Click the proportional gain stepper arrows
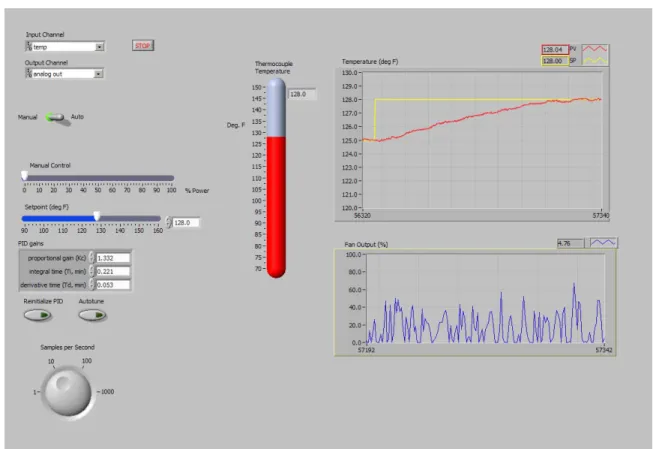Image resolution: width=653 pixels, height=449 pixels. (92, 258)
